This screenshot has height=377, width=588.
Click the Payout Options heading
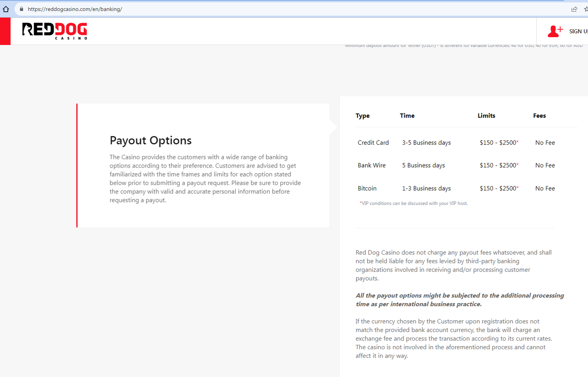(151, 141)
